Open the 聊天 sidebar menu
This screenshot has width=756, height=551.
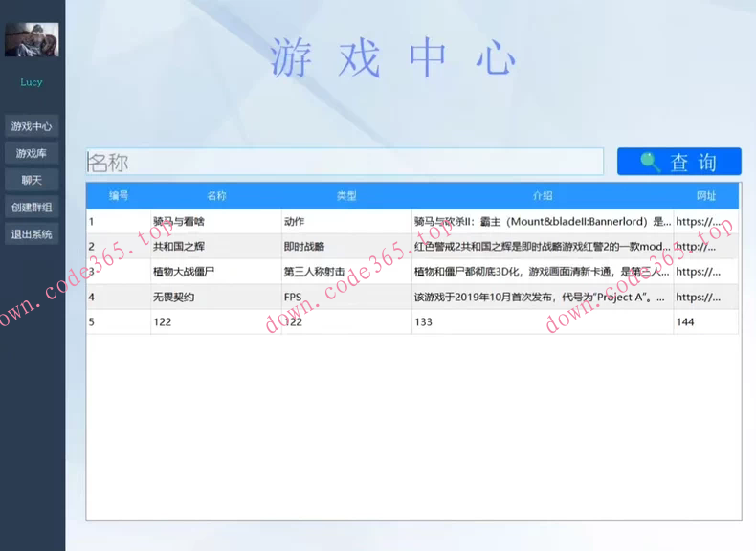point(32,180)
